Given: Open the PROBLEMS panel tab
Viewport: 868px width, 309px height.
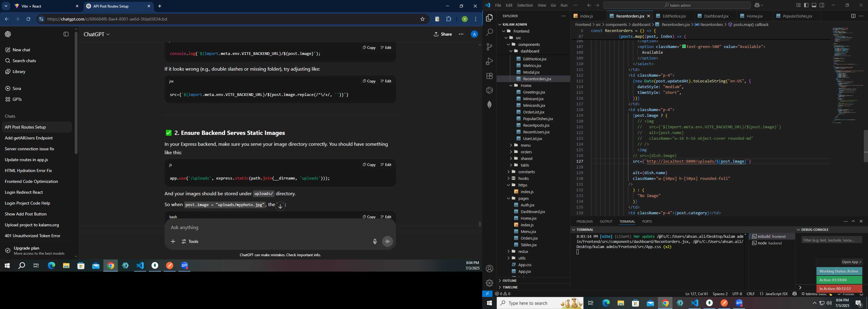Looking at the screenshot, I should pyautogui.click(x=584, y=221).
